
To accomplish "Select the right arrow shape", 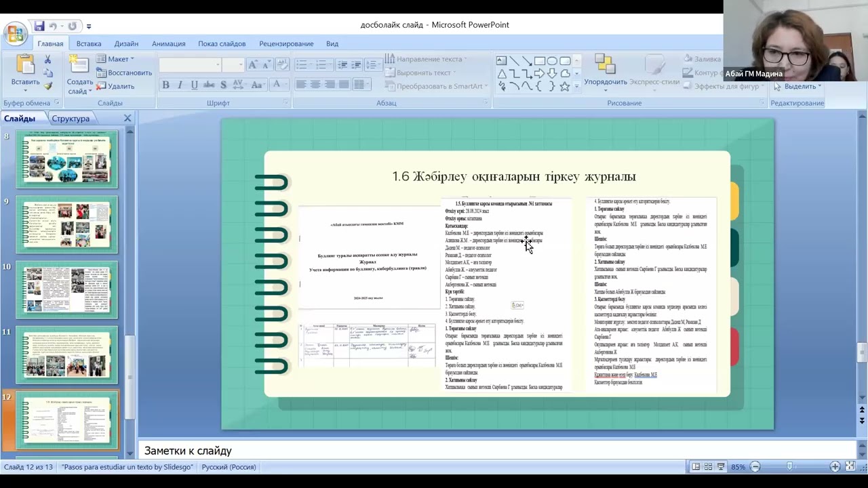I will tap(539, 73).
